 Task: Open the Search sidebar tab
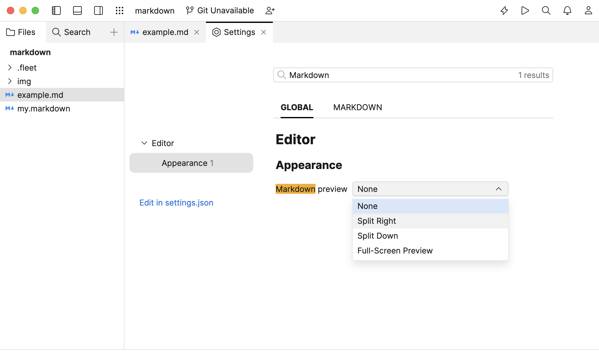coord(72,32)
